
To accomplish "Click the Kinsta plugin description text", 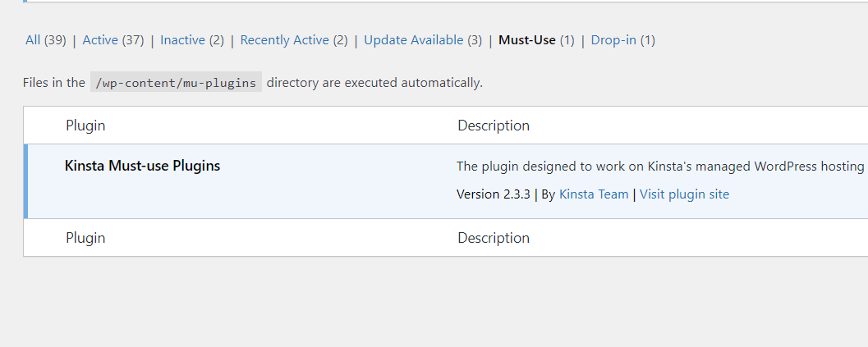I will pos(659,167).
